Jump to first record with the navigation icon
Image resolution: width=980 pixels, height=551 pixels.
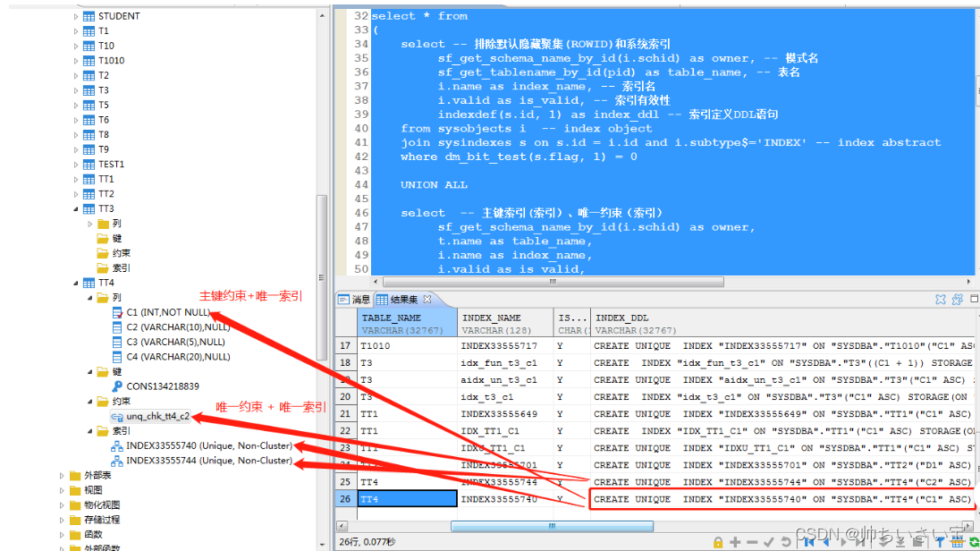[809, 542]
